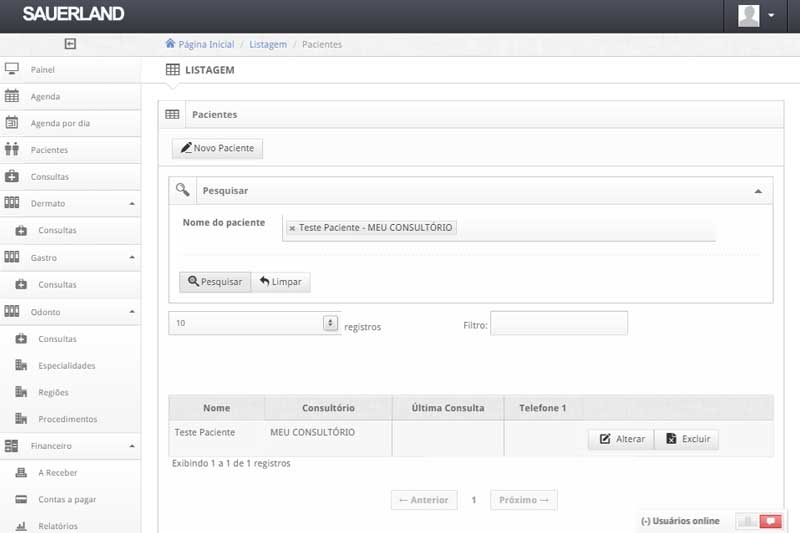800x533 pixels.
Task: Select Especialidades under Odonto
Action: (67, 366)
